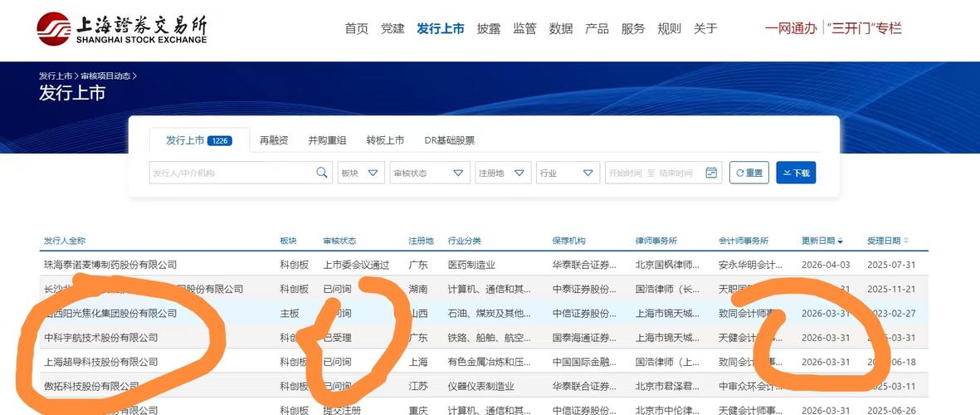Expand the 注册地 dropdown filter
Image resolution: width=980 pixels, height=415 pixels.
click(x=503, y=173)
